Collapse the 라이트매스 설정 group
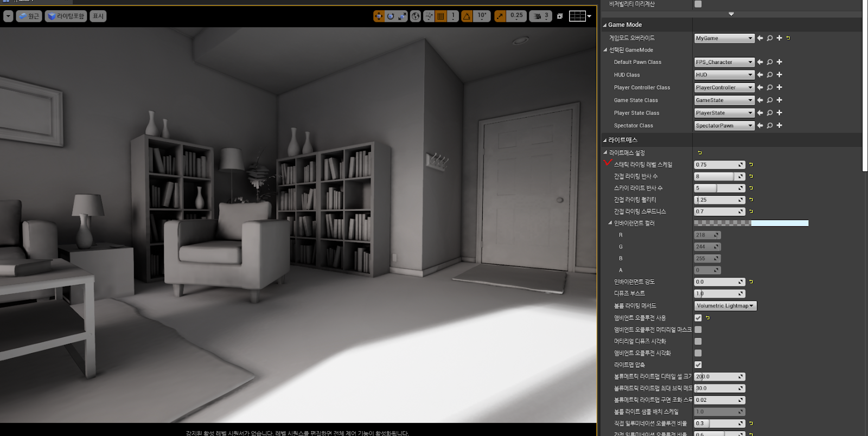The height and width of the screenshot is (436, 868). coord(605,152)
